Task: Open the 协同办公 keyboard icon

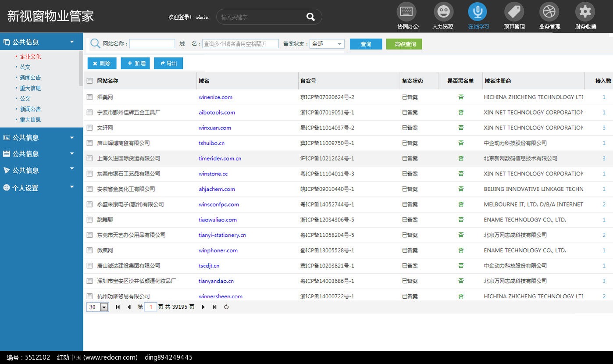Action: 406,11
